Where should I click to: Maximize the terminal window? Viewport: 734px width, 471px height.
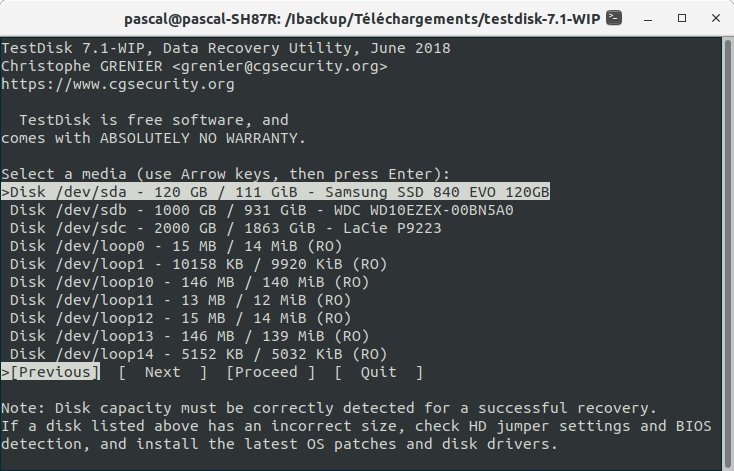point(682,18)
